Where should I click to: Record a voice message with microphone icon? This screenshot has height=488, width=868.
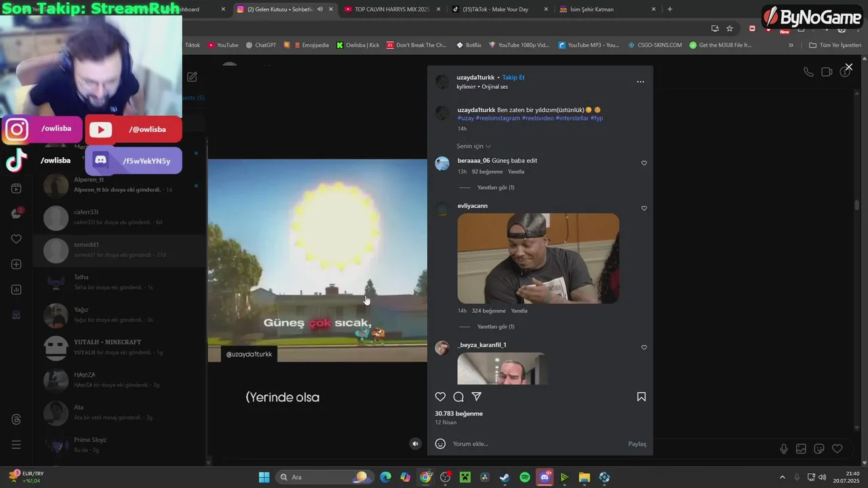tap(784, 449)
